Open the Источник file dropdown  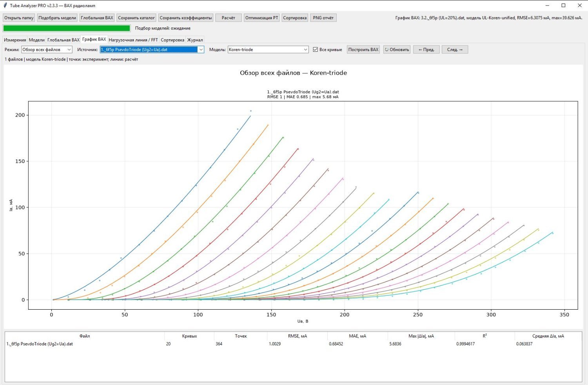152,49
